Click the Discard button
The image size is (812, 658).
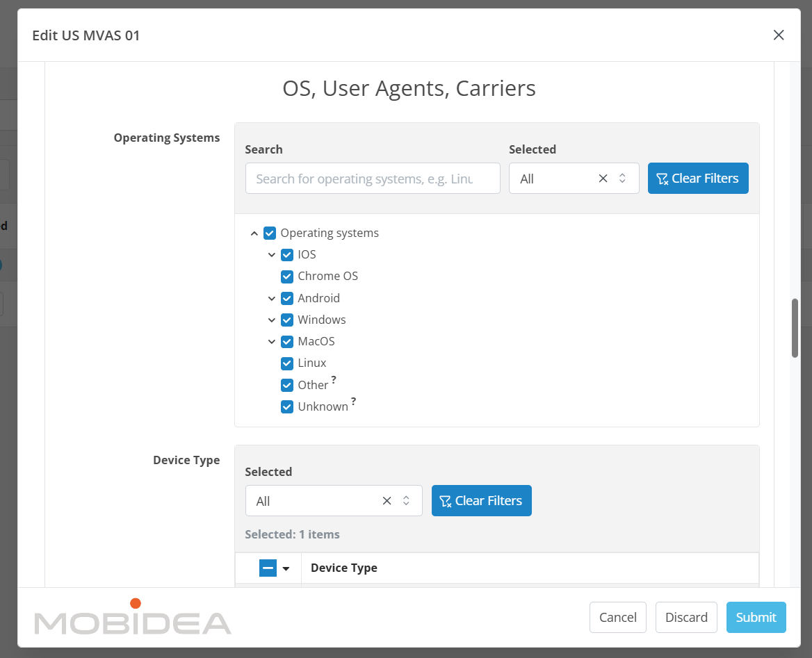click(x=685, y=617)
